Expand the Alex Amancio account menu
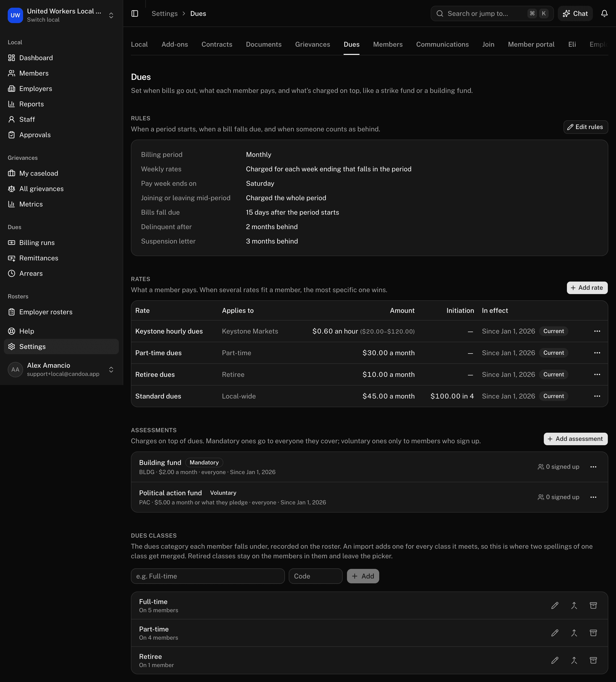 tap(61, 369)
